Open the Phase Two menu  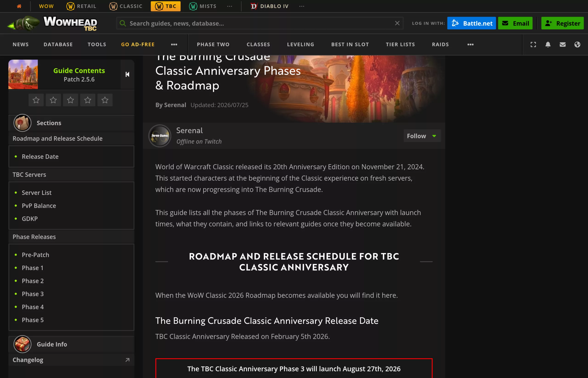click(x=213, y=44)
